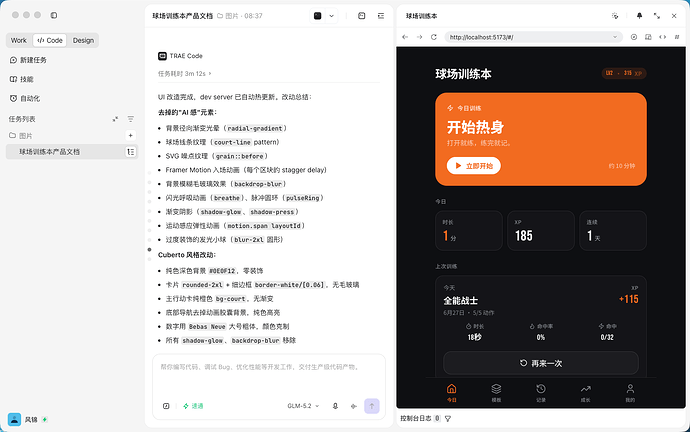Click the 连续 1 天 streak card

click(613, 231)
